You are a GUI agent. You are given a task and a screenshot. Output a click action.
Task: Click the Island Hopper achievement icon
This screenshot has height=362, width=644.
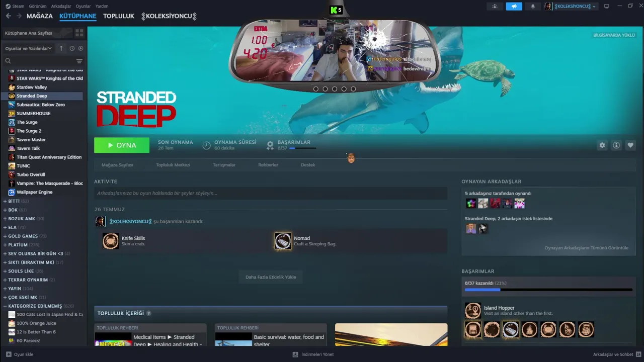473,310
